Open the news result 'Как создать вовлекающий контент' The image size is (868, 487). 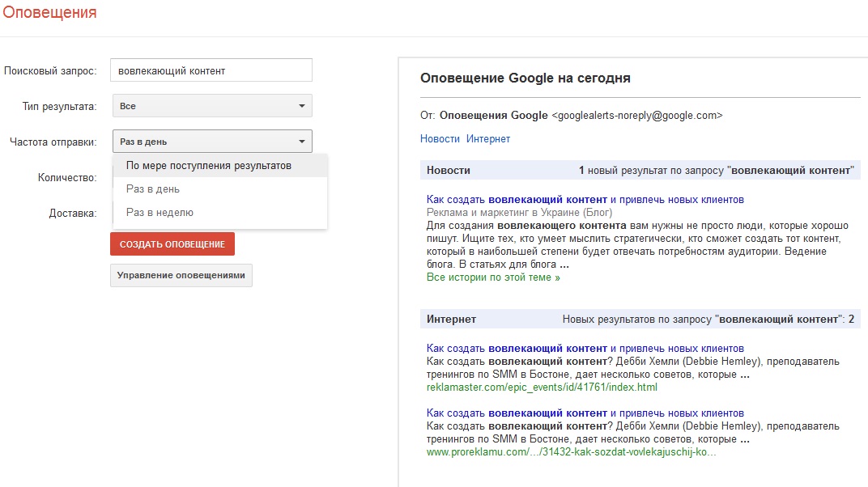[585, 200]
